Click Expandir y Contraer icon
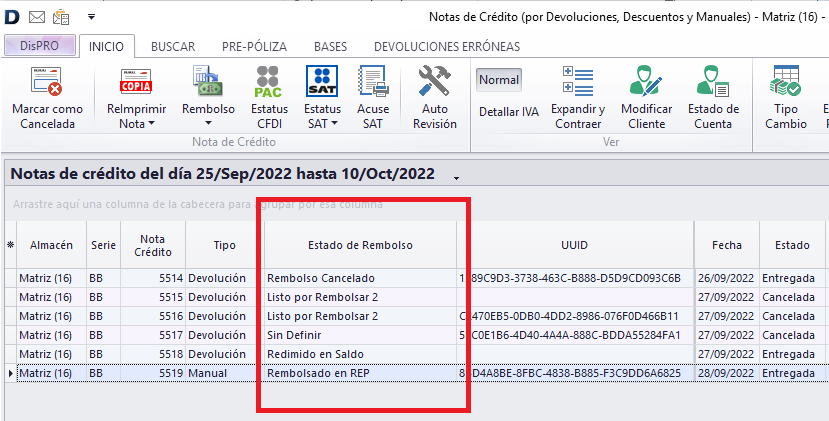The image size is (829, 421). pyautogui.click(x=578, y=81)
